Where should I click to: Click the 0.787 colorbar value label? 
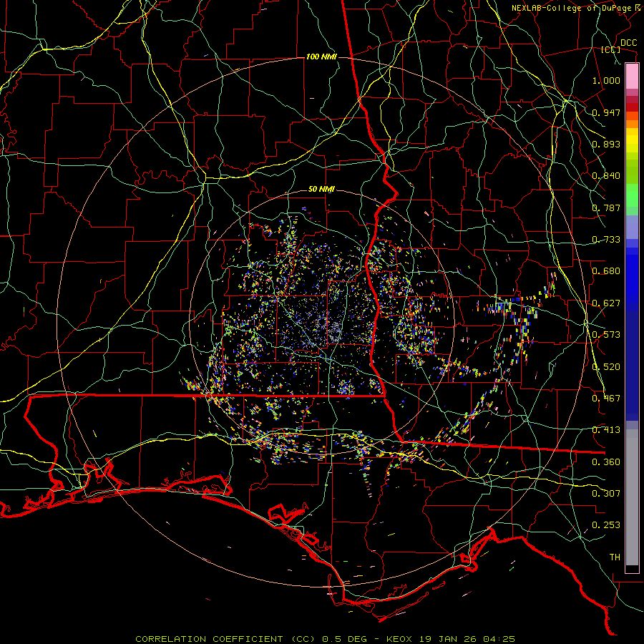(x=606, y=208)
